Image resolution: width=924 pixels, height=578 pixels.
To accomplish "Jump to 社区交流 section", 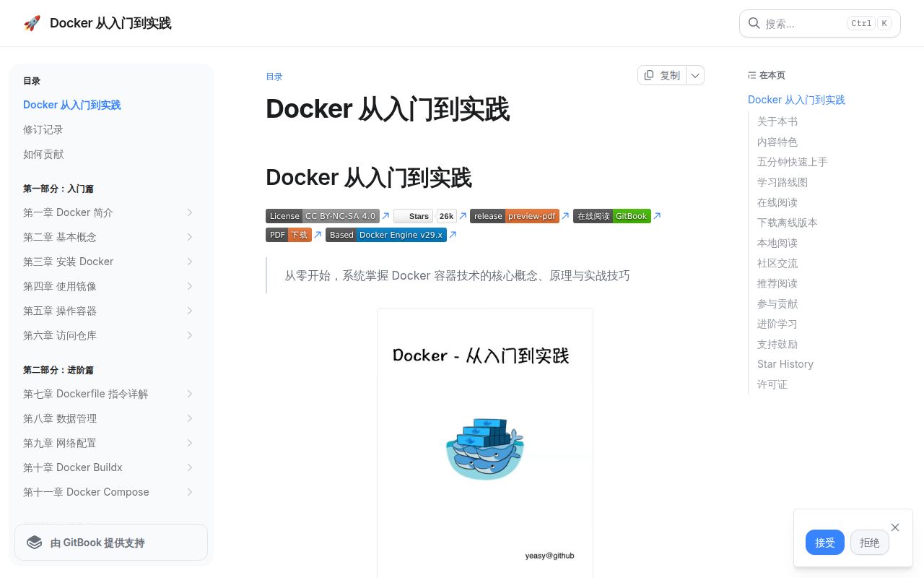I will point(777,263).
